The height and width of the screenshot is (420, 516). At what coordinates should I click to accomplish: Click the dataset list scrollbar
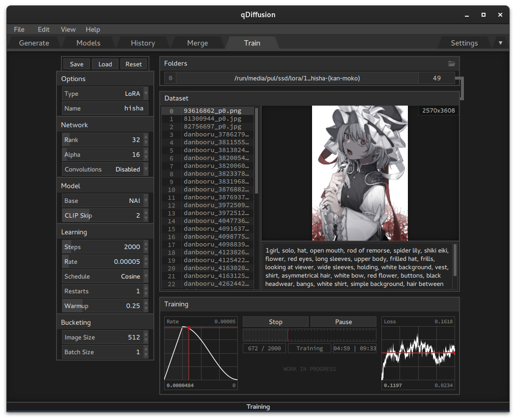click(x=257, y=151)
